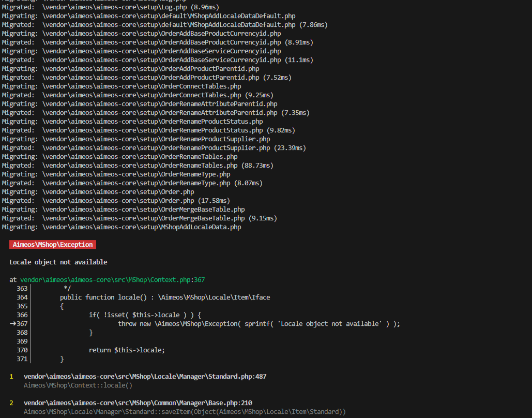Click the public function locale() declaration line
The width and height of the screenshot is (532, 418).
pyautogui.click(x=165, y=297)
